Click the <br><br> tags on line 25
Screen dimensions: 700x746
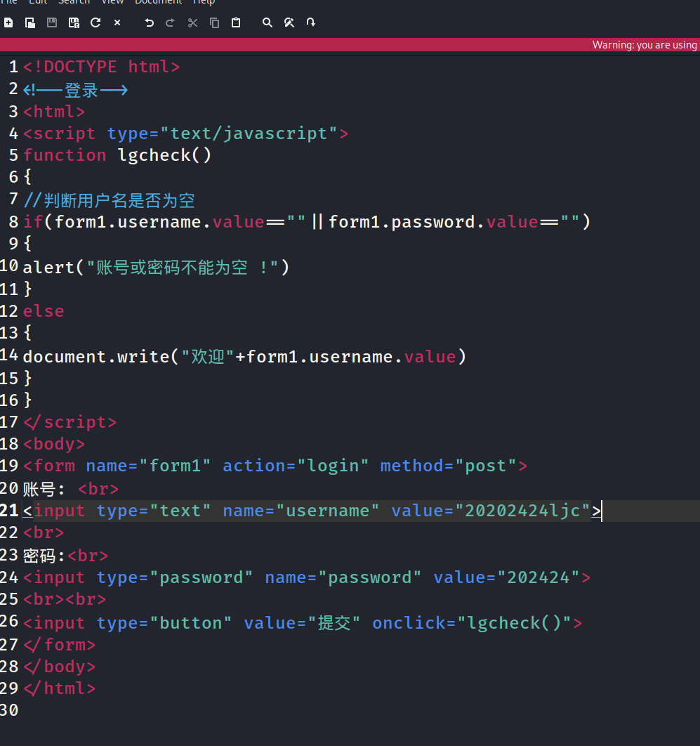point(64,599)
